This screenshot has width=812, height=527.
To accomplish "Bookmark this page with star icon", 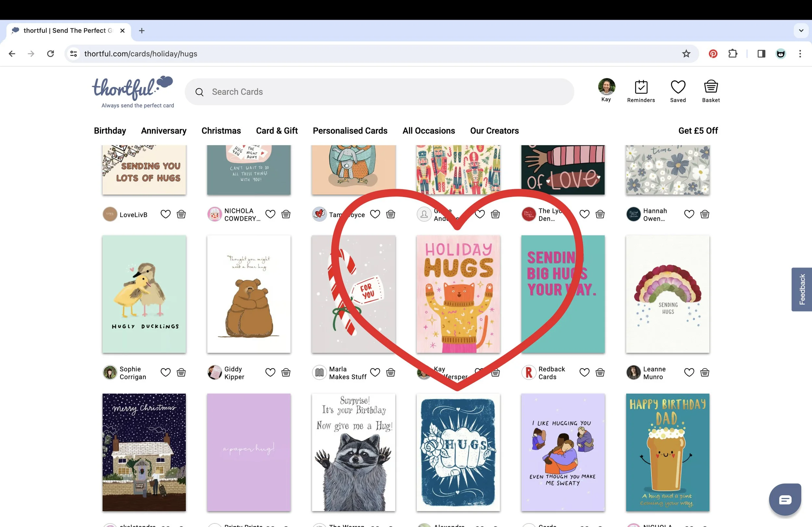I will [686, 54].
